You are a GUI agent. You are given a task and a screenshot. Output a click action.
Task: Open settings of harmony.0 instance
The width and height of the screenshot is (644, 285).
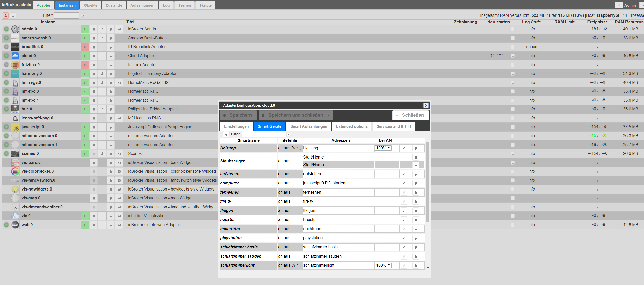click(94, 74)
